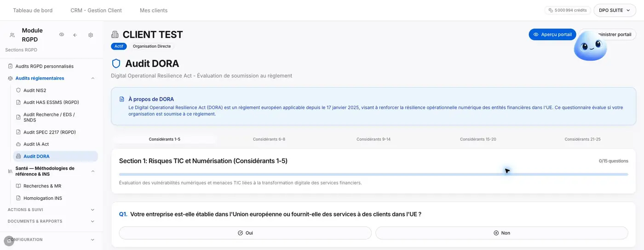Collapse the Audits réglementaires section
Viewport: 644px width, 250px height.
coord(93,78)
